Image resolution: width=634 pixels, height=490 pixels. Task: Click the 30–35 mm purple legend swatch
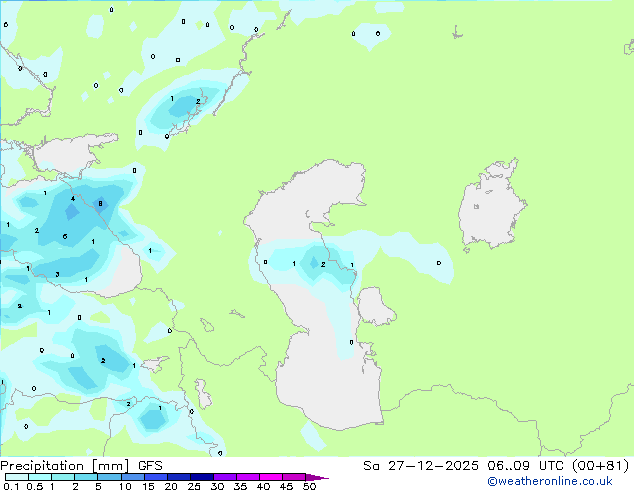click(225, 477)
